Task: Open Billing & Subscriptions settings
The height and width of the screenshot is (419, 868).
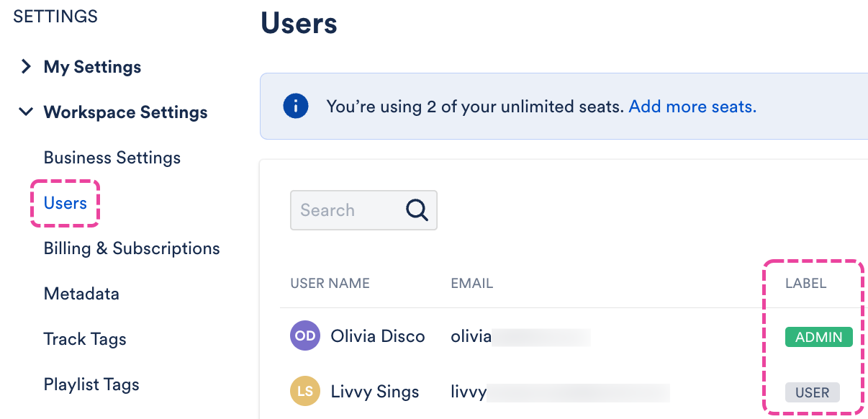Action: click(x=132, y=248)
